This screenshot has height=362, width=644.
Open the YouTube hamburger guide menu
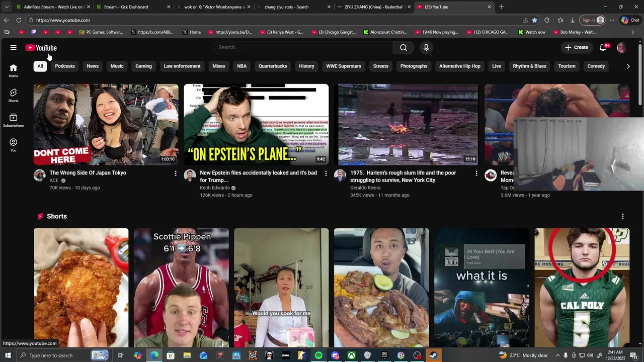tap(13, 47)
